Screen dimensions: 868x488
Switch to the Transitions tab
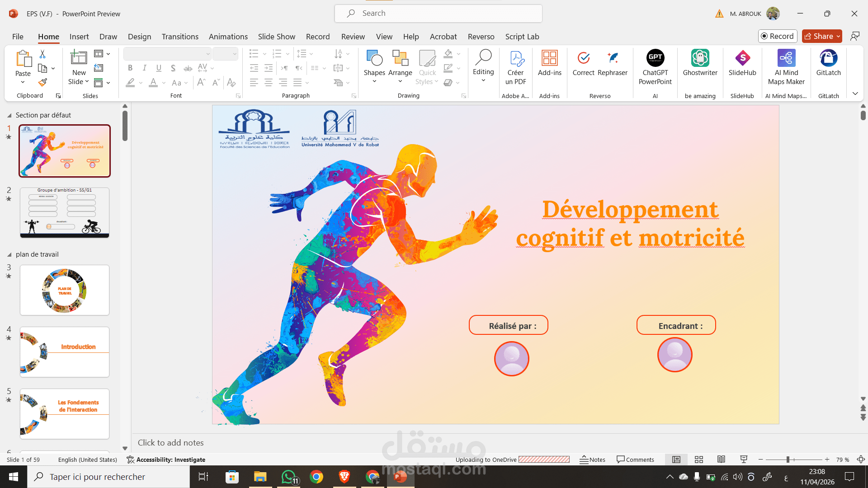click(180, 37)
